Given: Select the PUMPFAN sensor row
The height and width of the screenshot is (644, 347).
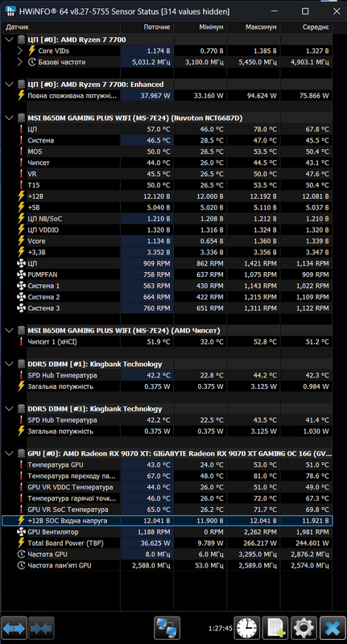Looking at the screenshot, I should pos(167,275).
